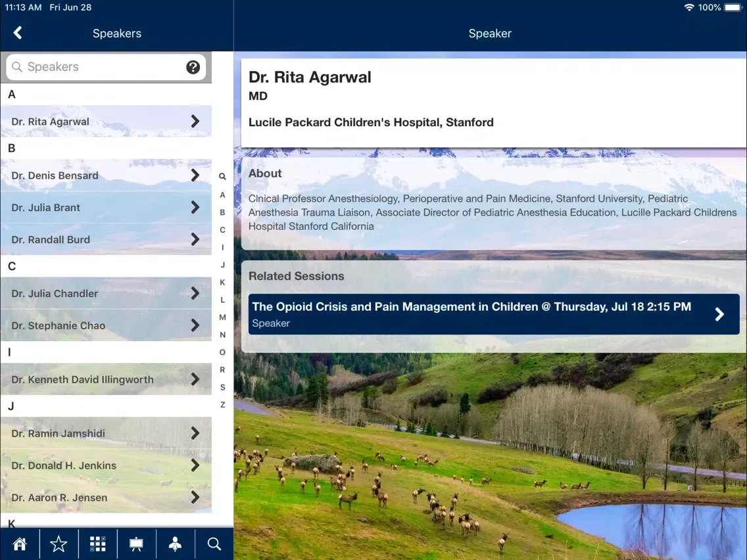Jump to letter O in index

pyautogui.click(x=222, y=352)
